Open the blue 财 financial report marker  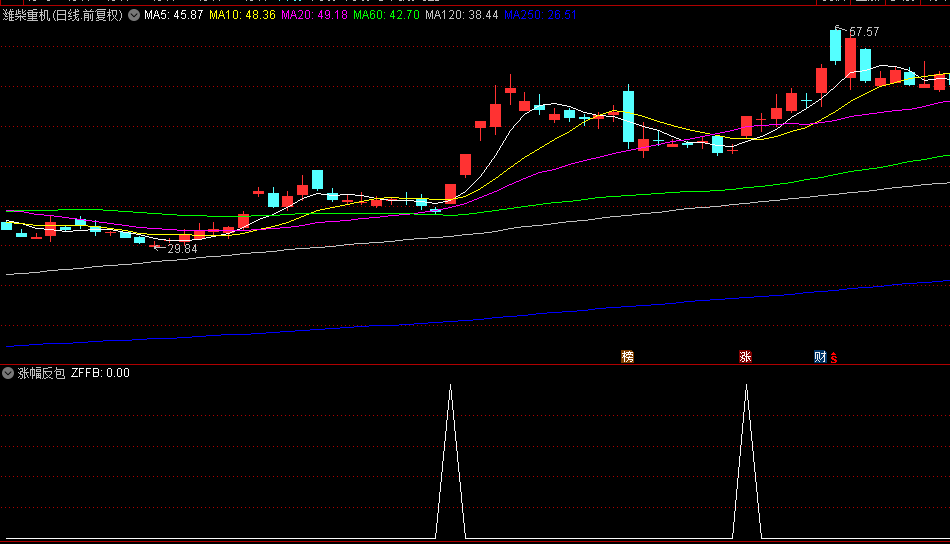point(820,357)
